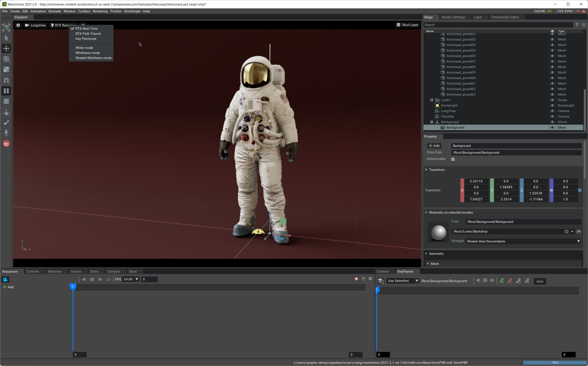Collapse the Mesh subsection

click(428, 264)
